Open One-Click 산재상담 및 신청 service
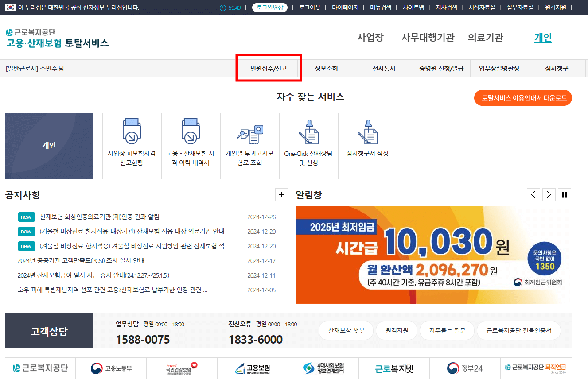588x387 pixels. coord(308,146)
